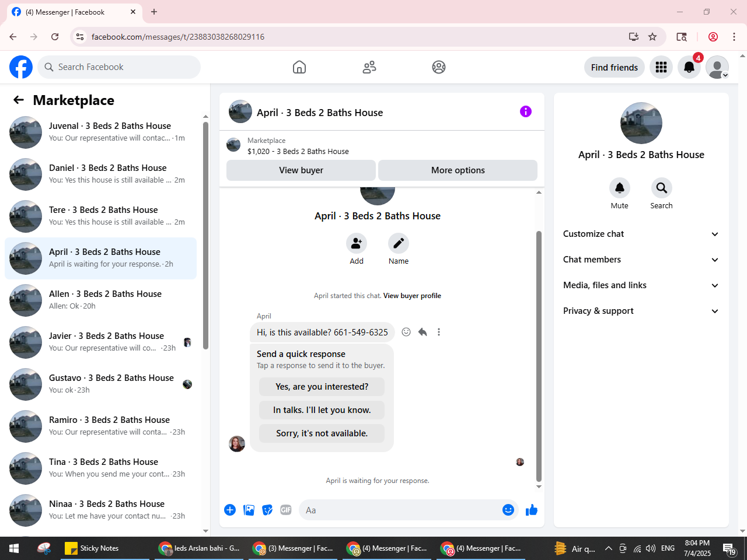747x560 pixels.
Task: Switch to (3) Messenger taskbar window
Action: click(294, 548)
